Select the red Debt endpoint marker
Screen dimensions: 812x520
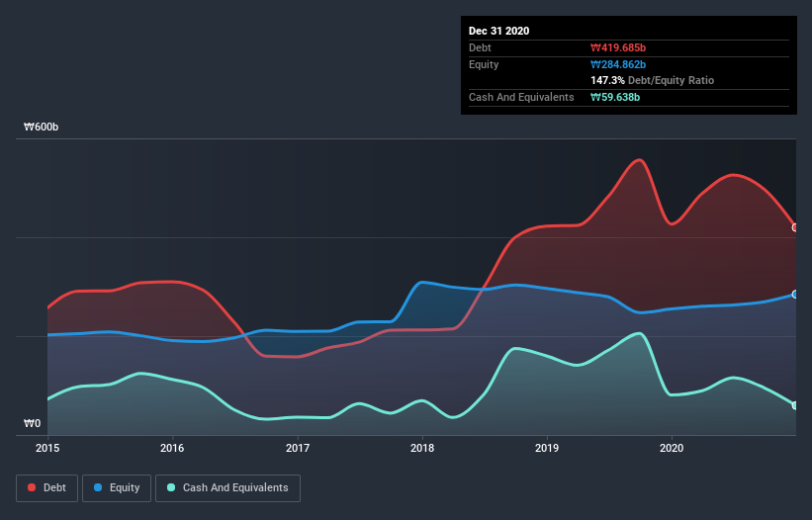click(795, 227)
